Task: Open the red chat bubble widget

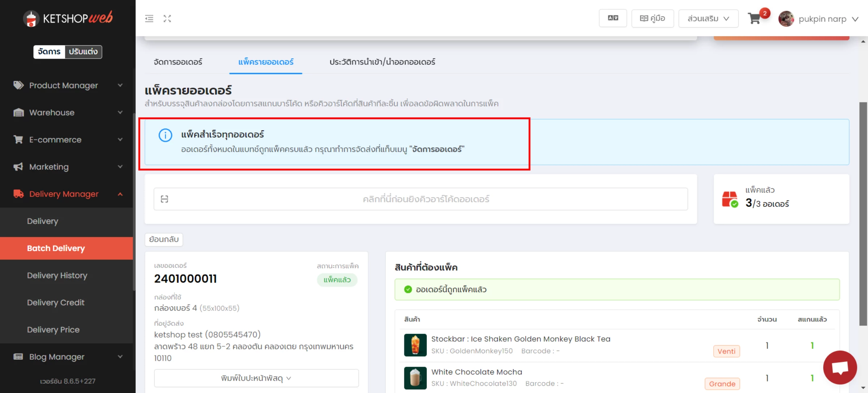Action: pyautogui.click(x=840, y=367)
